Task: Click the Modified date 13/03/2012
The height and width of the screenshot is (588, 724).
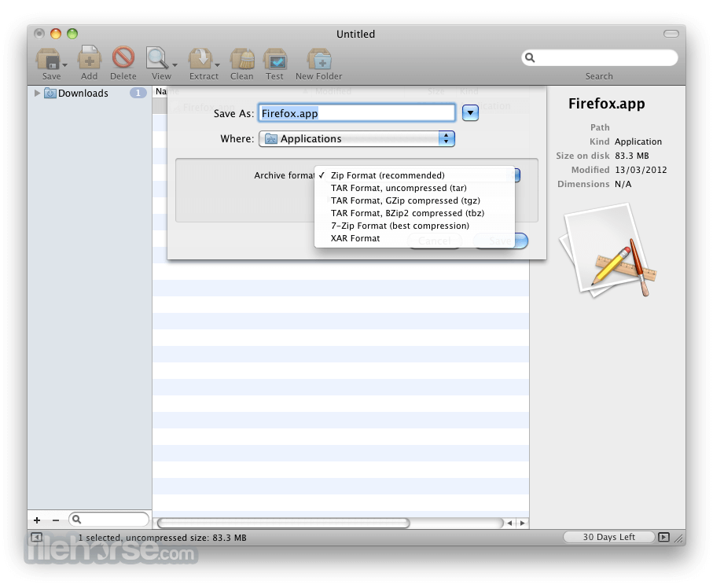Action: point(641,170)
